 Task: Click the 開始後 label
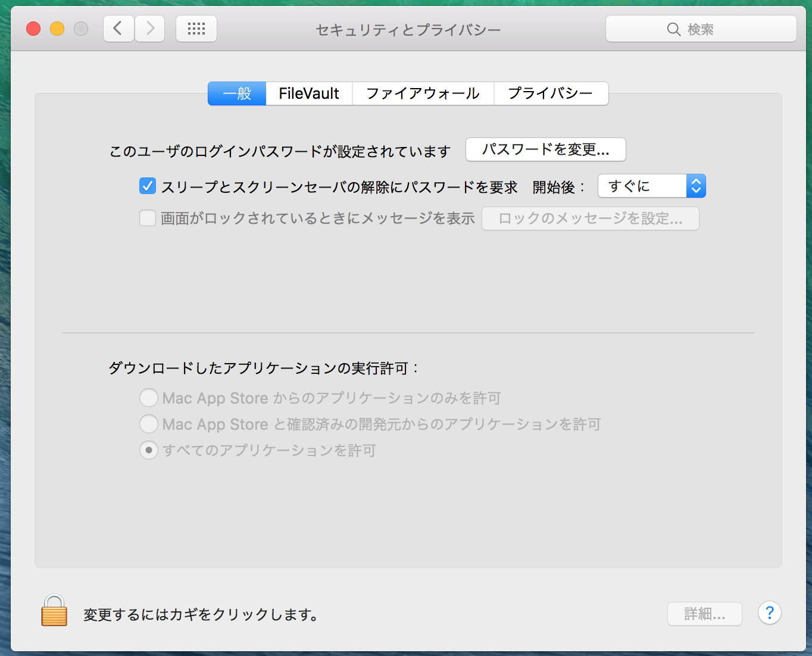558,188
